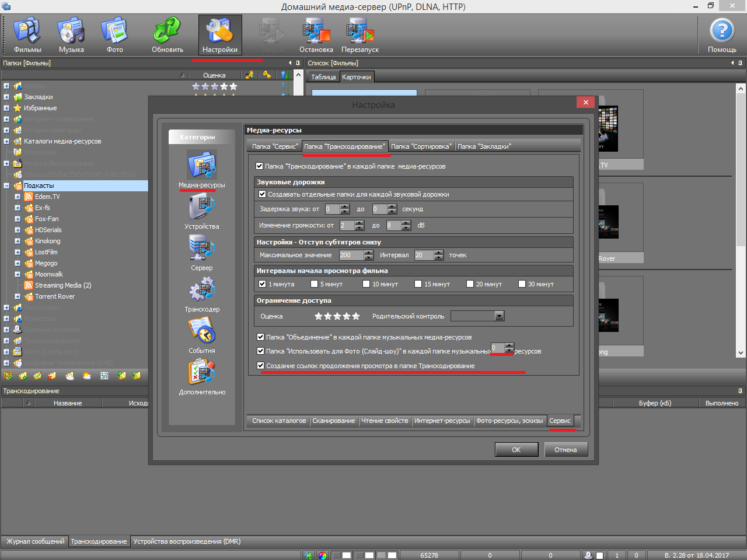Open the Сканирование bottom tab
The image size is (747, 560).
point(333,421)
